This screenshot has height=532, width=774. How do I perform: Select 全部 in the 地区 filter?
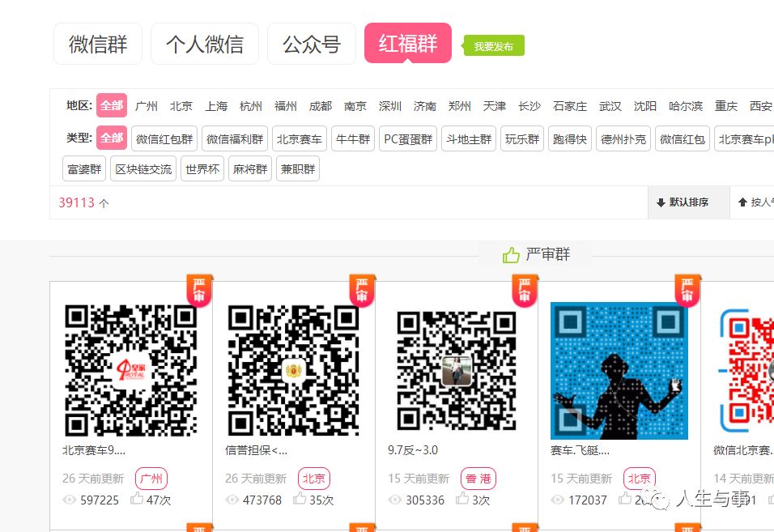tap(112, 105)
